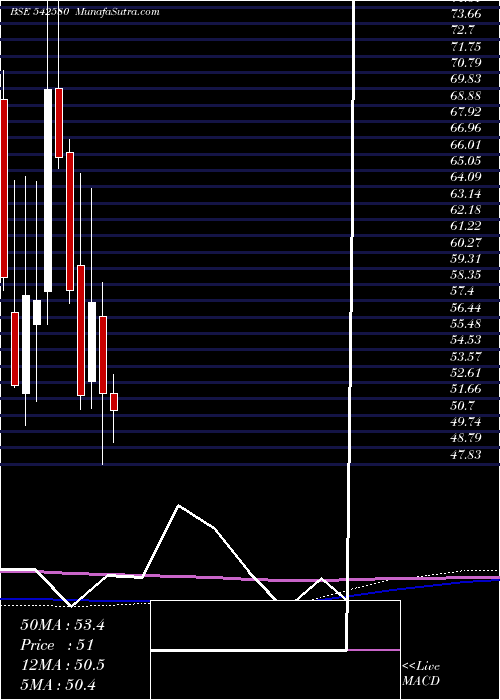Click the 64.09 price axis label

(x=466, y=177)
